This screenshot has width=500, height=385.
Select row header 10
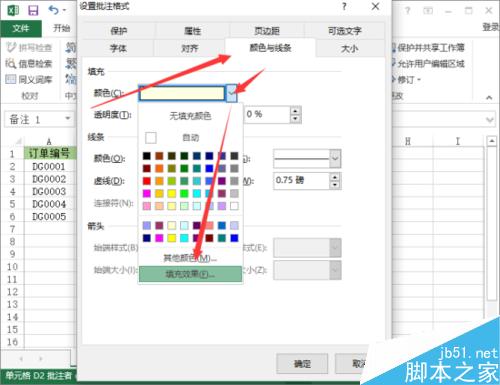12,267
